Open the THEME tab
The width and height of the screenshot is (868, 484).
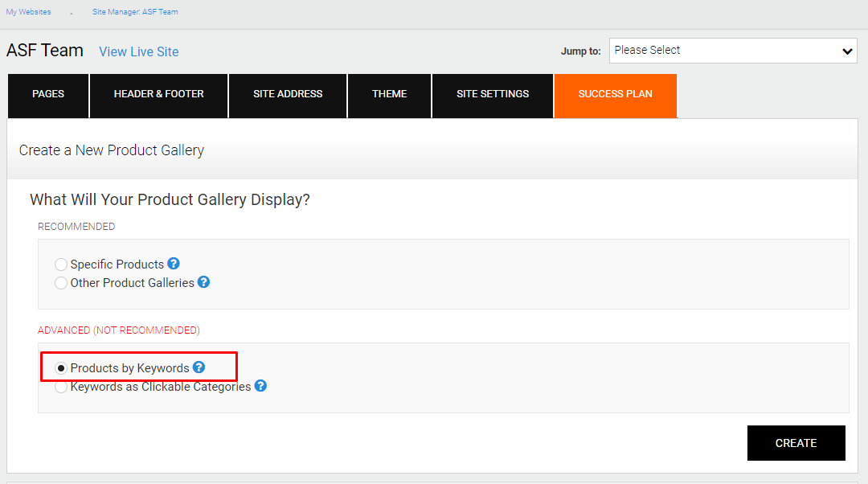[389, 95]
